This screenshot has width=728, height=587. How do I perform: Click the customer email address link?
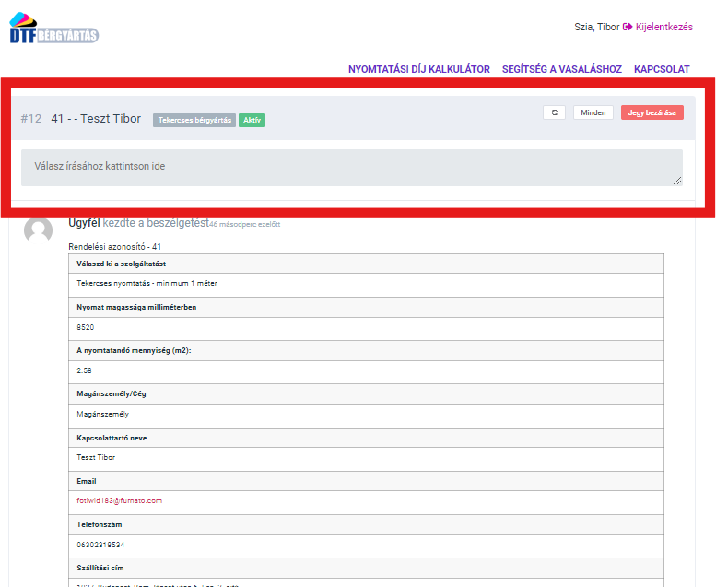[119, 500]
